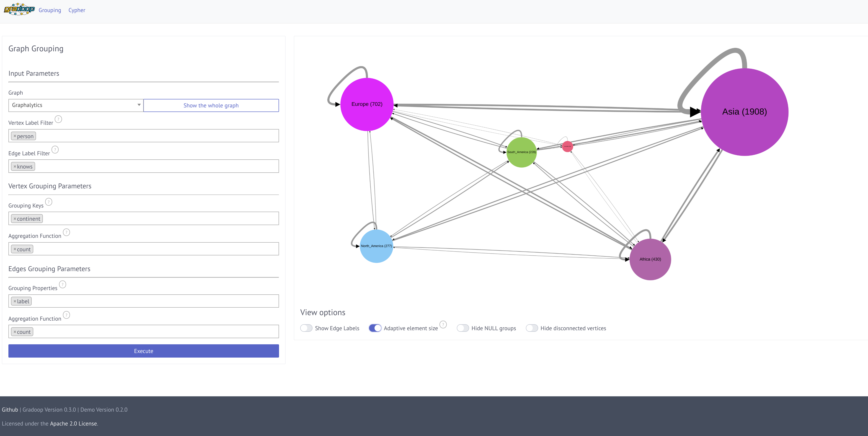The height and width of the screenshot is (436, 868).
Task: Click Show the whole graph button
Action: coord(211,105)
